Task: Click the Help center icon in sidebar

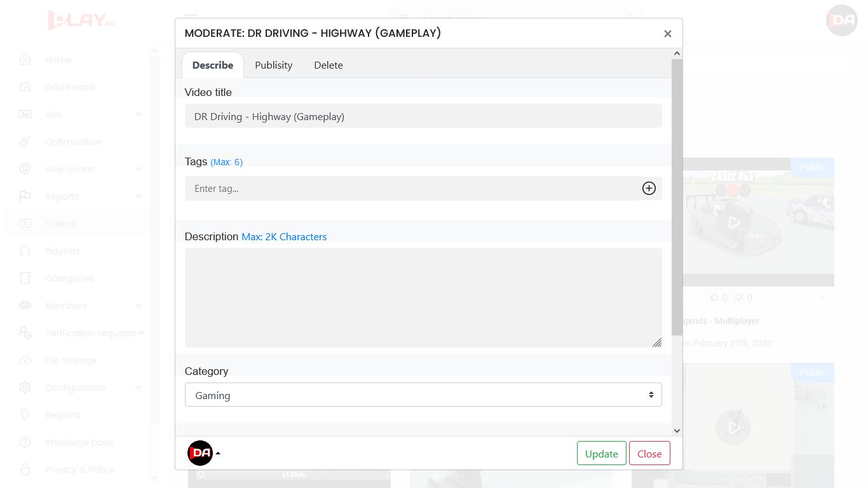Action: click(25, 169)
